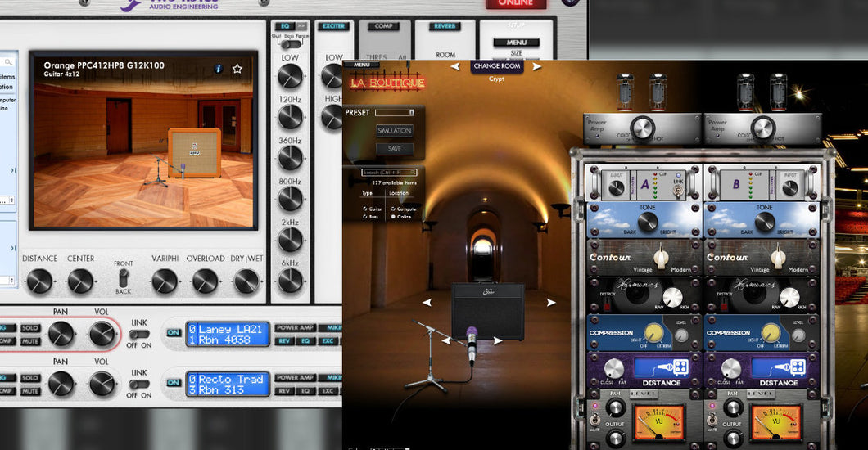Switch to the Comp section tab
Viewport: 868px width, 450px height.
coord(383,26)
